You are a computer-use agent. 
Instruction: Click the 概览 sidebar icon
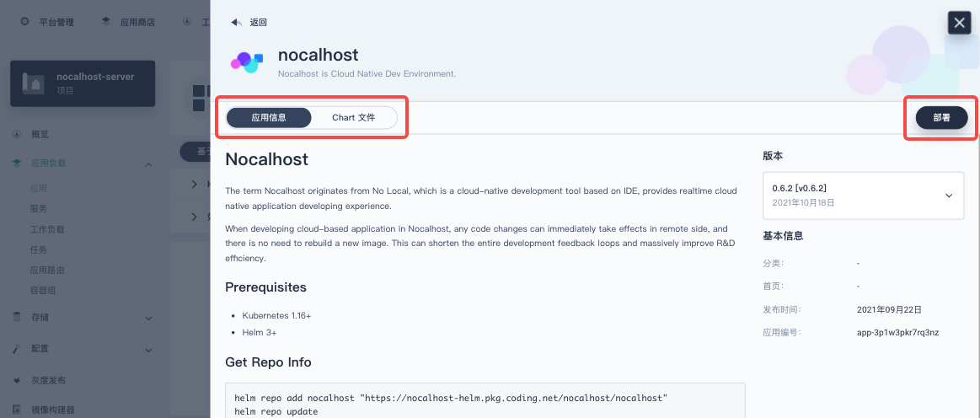pos(18,134)
